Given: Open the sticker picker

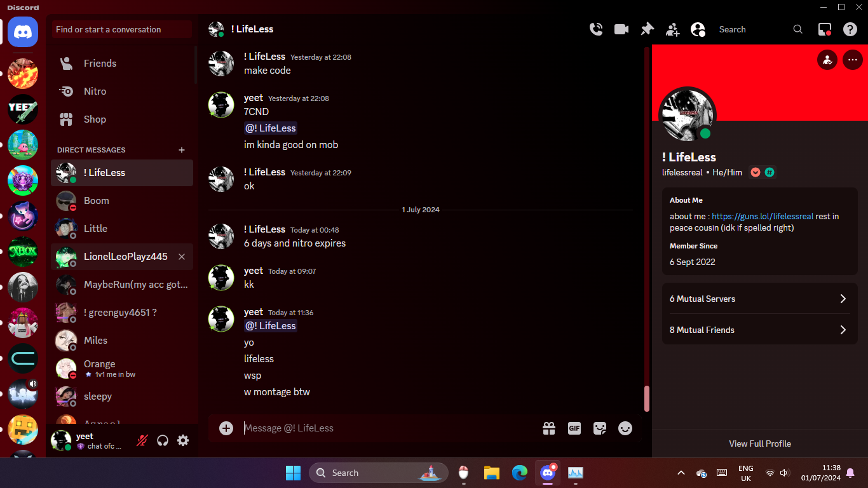Looking at the screenshot, I should [x=600, y=428].
